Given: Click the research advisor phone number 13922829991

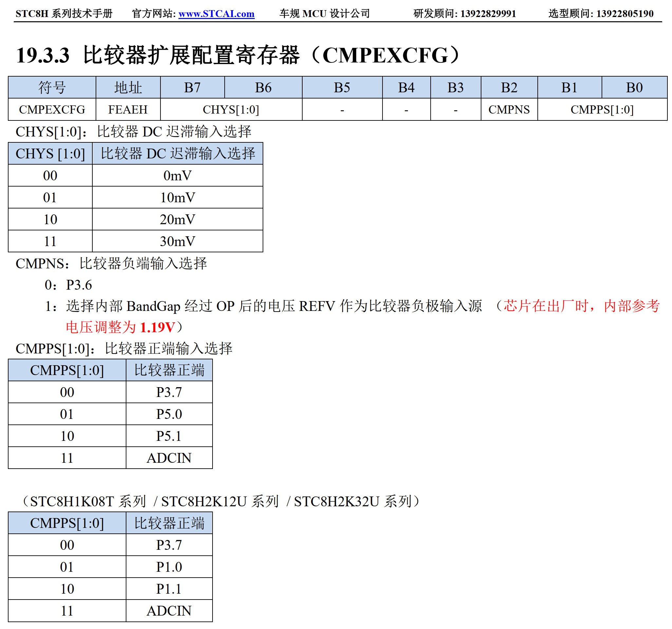Looking at the screenshot, I should point(488,13).
